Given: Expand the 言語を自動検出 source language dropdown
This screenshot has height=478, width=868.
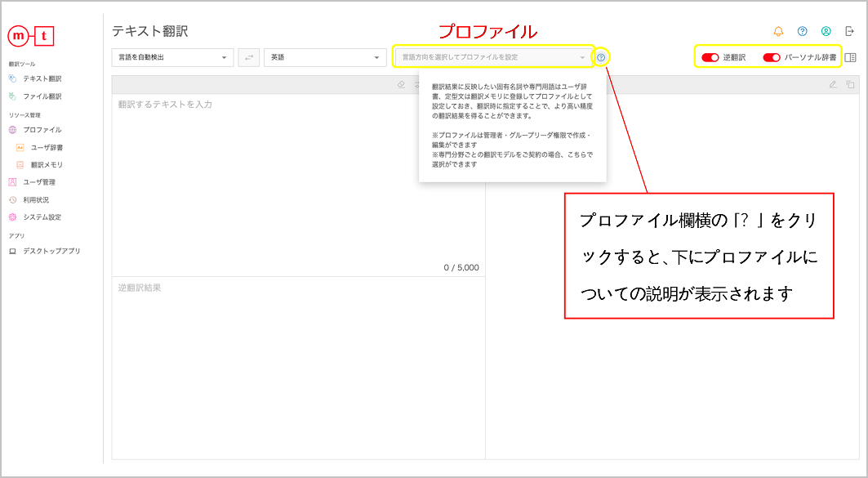Looking at the screenshot, I should 172,57.
